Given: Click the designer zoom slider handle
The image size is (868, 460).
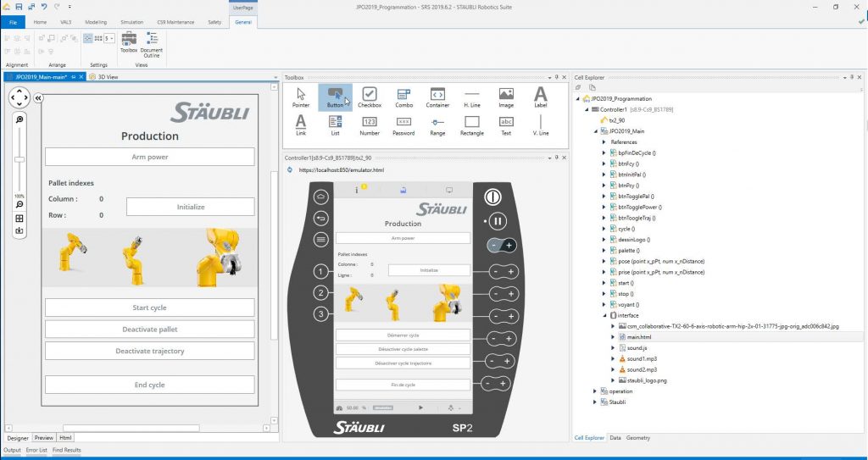Looking at the screenshot, I should (19, 159).
